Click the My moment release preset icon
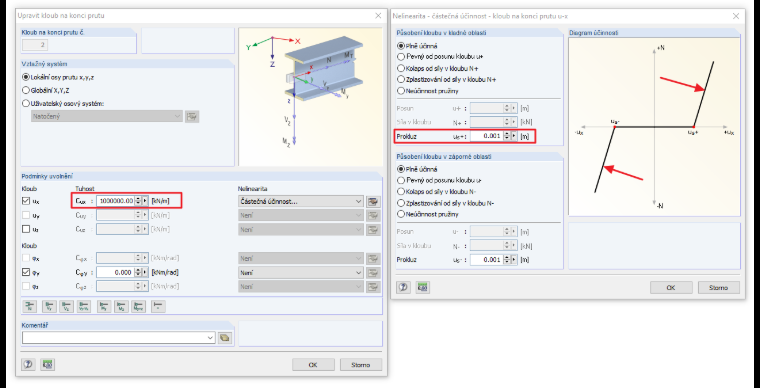Screen dimensions: 760x388 tap(104, 306)
